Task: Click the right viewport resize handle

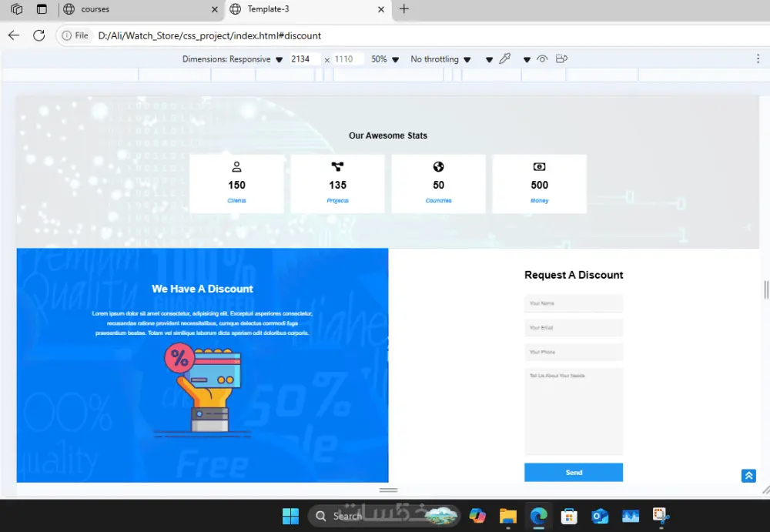Action: (765, 289)
